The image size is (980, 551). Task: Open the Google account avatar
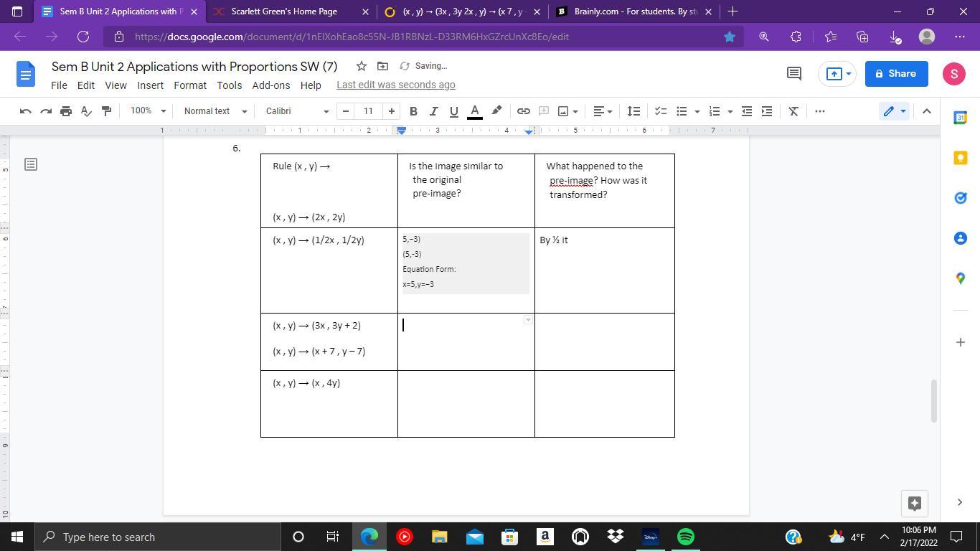[x=953, y=73]
